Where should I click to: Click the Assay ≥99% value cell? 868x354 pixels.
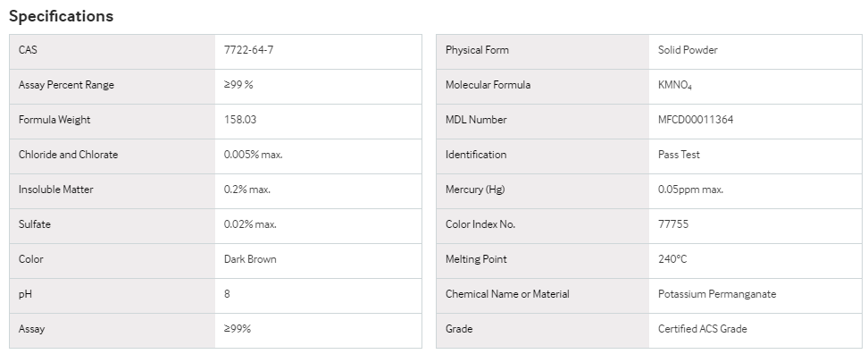318,329
